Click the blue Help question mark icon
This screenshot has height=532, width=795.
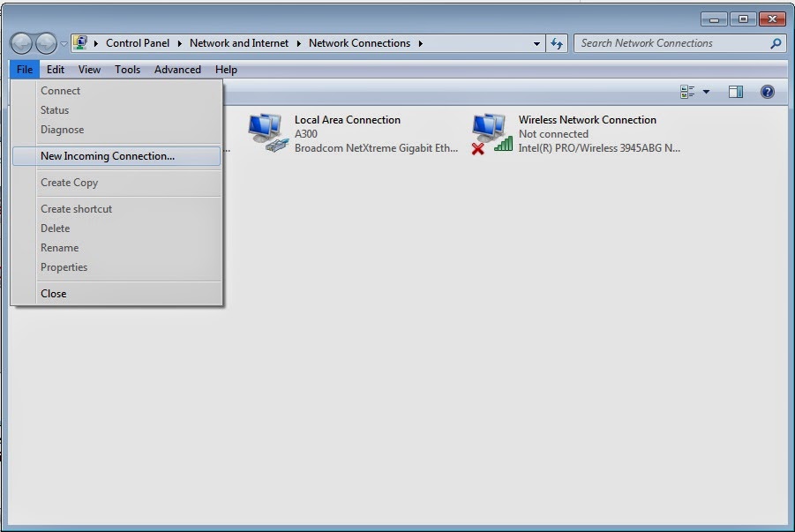pos(767,92)
